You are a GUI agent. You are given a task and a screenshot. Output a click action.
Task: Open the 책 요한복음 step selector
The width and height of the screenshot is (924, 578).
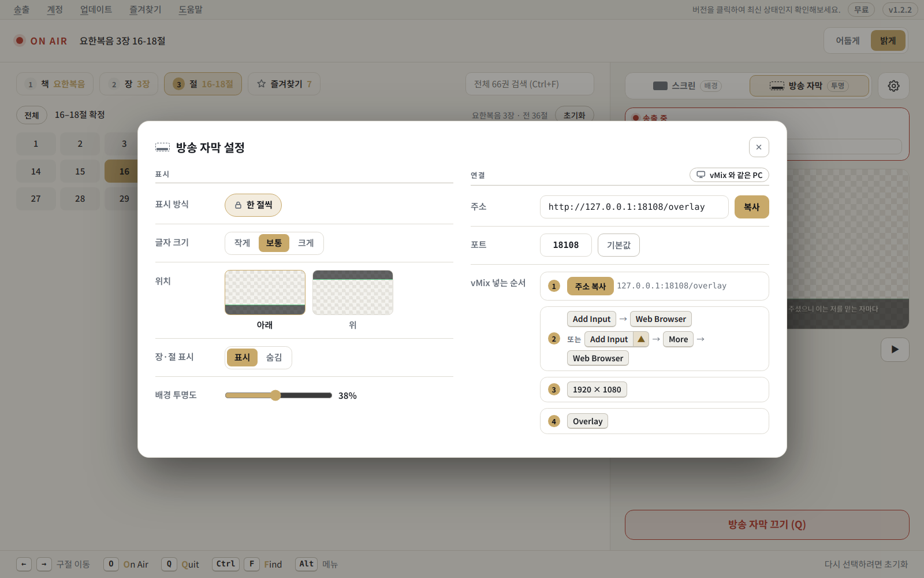coord(55,84)
